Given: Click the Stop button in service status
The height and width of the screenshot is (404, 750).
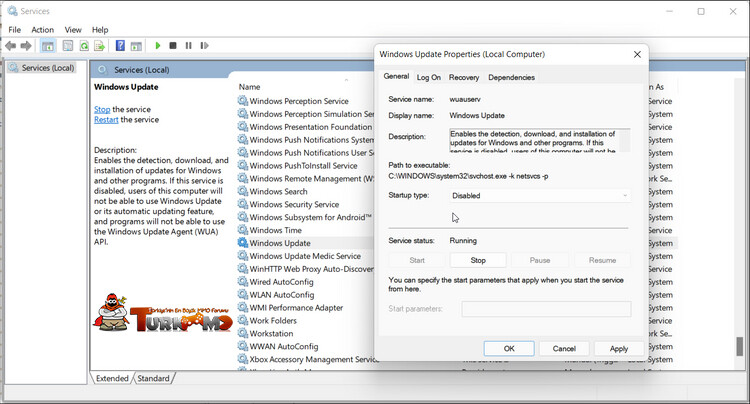Looking at the screenshot, I should click(478, 260).
